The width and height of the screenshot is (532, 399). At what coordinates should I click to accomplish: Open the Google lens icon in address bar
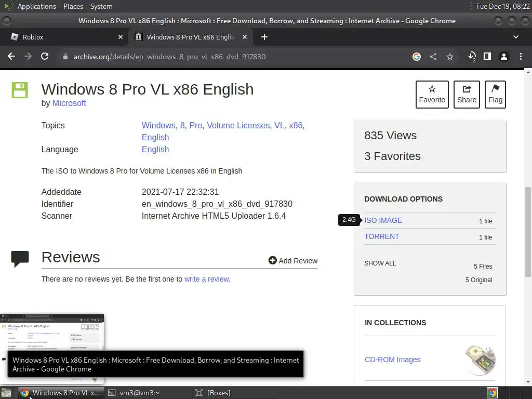coord(416,57)
